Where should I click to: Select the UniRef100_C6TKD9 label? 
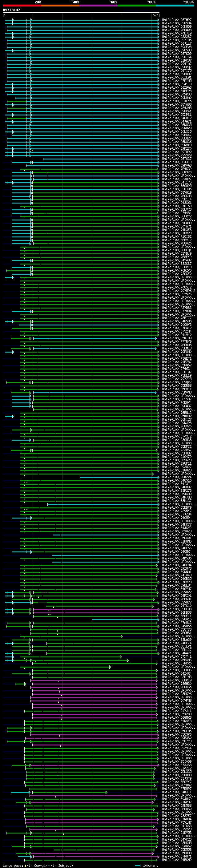point(177,54)
